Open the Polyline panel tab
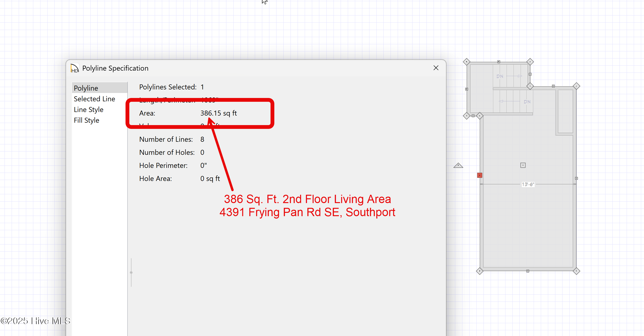 [x=86, y=88]
